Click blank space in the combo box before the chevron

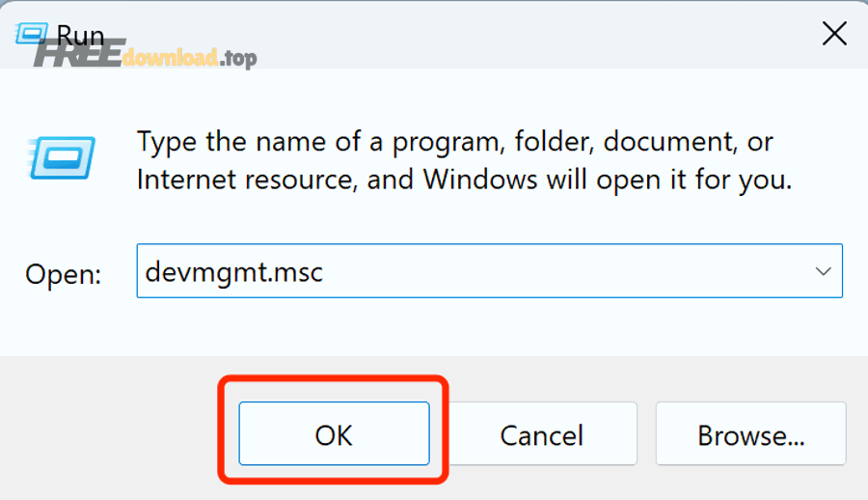point(564,271)
